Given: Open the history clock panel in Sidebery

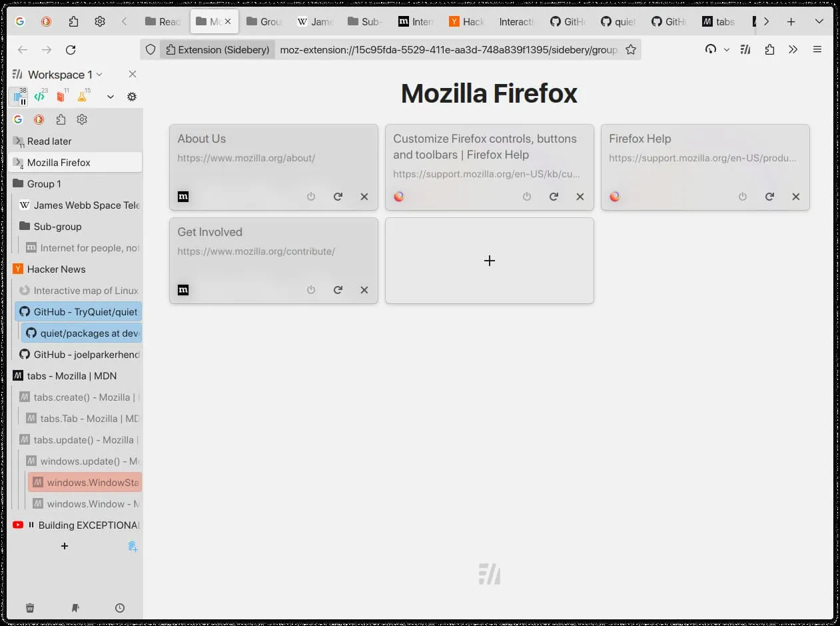Looking at the screenshot, I should (120, 607).
